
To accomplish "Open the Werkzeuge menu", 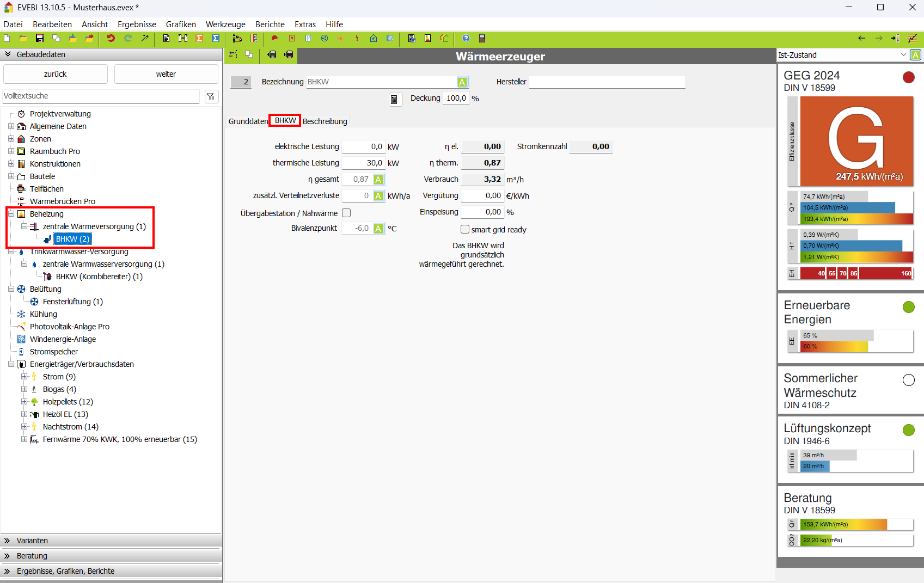I will click(x=225, y=24).
